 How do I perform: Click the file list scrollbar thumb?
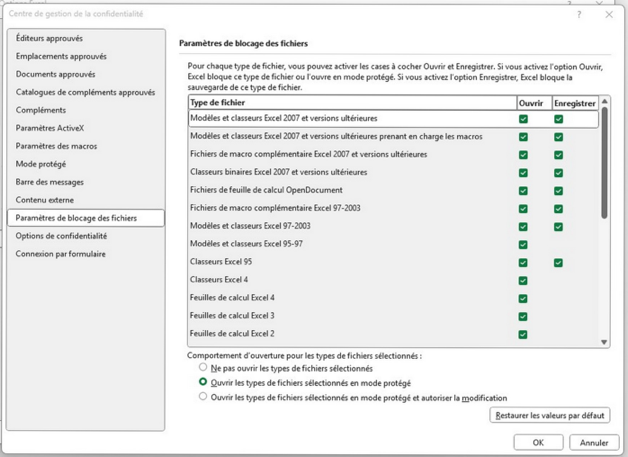[604, 163]
